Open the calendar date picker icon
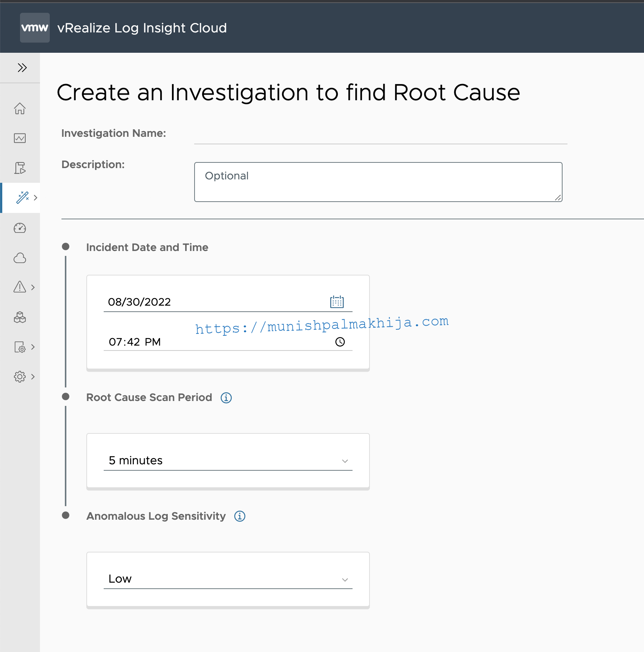Screen dimensions: 644x652 337,302
